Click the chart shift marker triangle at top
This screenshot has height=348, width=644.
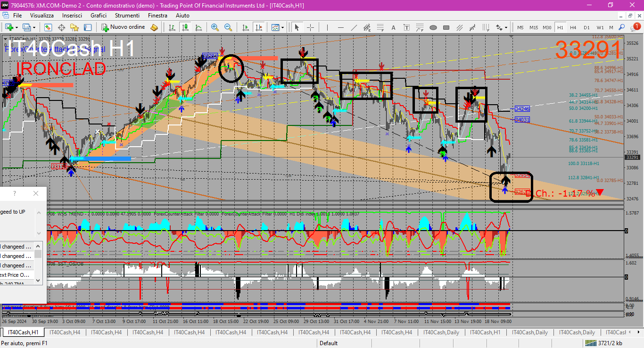[x=512, y=36]
